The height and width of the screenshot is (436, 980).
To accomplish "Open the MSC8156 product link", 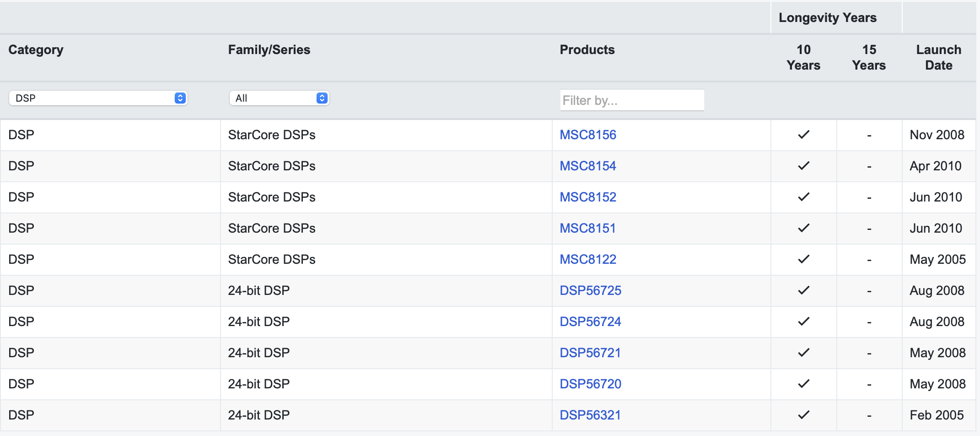I will tap(588, 135).
